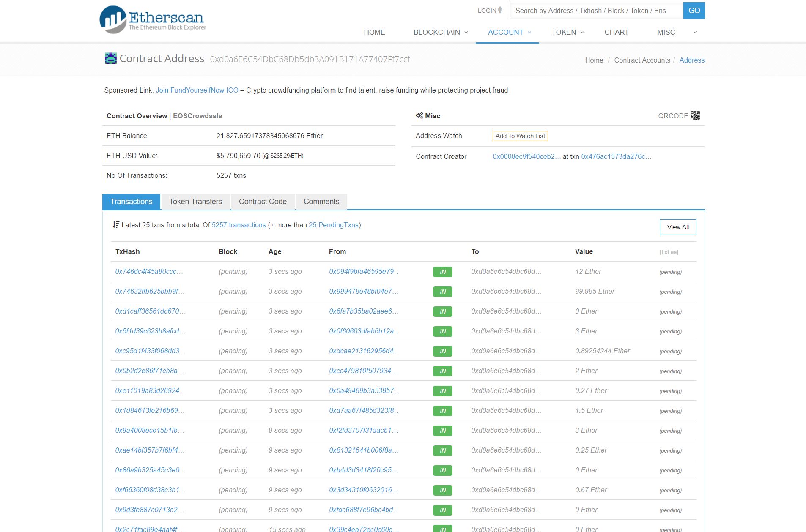This screenshot has width=806, height=532.
Task: Expand the ACCOUNT dropdown menu
Action: tap(509, 32)
